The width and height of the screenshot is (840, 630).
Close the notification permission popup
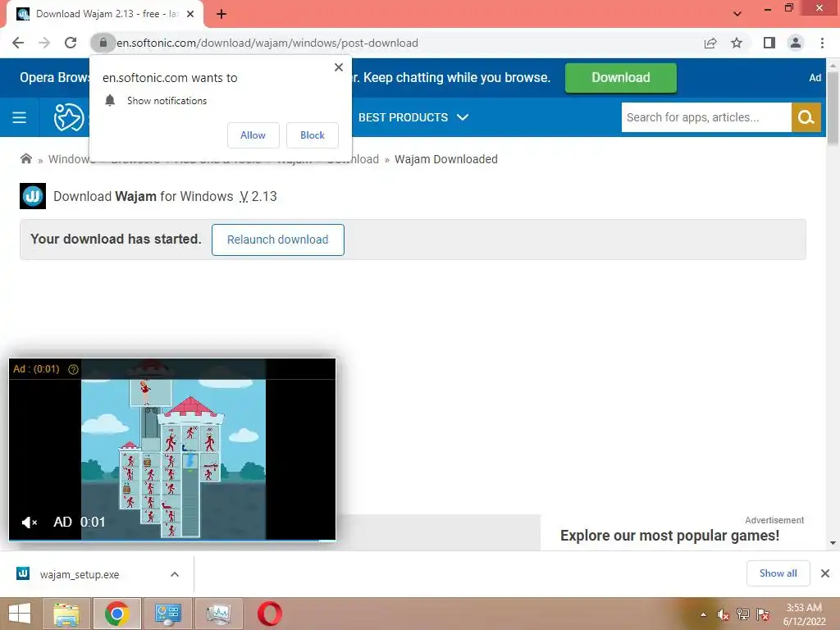(x=339, y=67)
